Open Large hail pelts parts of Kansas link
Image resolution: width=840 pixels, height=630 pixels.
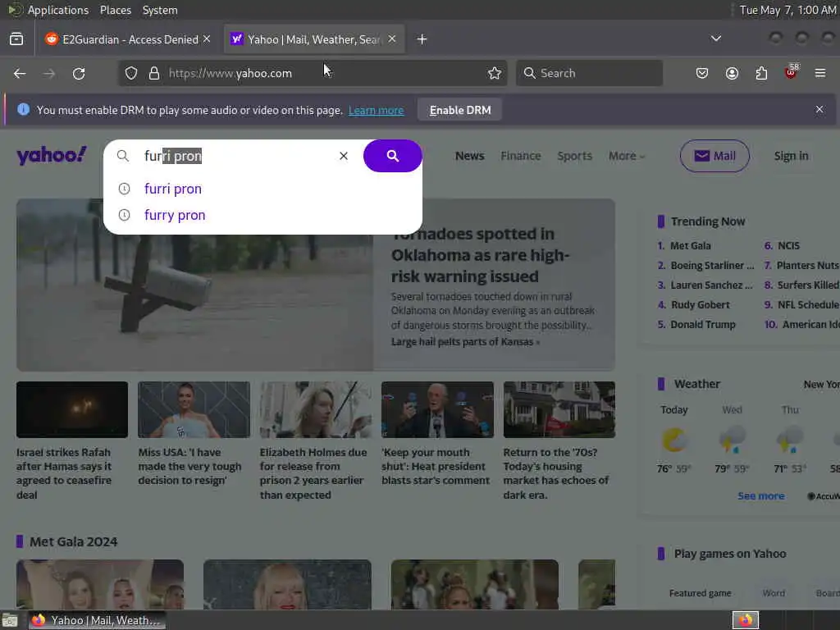point(465,342)
